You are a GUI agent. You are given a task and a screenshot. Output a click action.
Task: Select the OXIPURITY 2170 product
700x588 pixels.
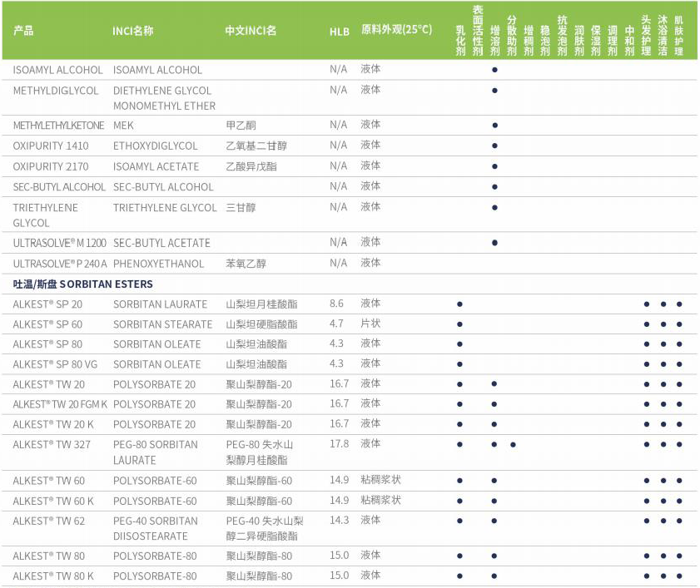(x=51, y=166)
